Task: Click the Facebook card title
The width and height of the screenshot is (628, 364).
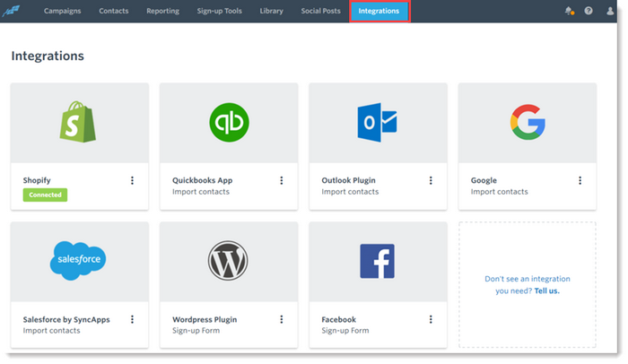Action: (x=339, y=319)
